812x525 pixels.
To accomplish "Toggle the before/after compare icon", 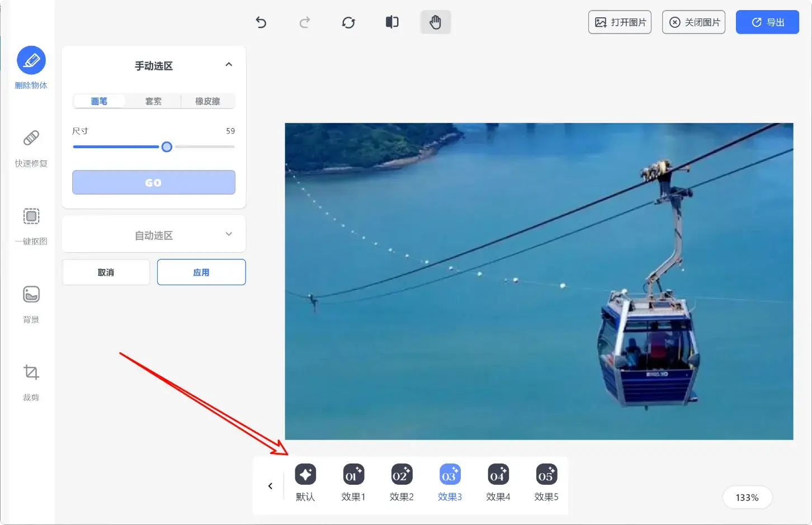I will (x=392, y=22).
